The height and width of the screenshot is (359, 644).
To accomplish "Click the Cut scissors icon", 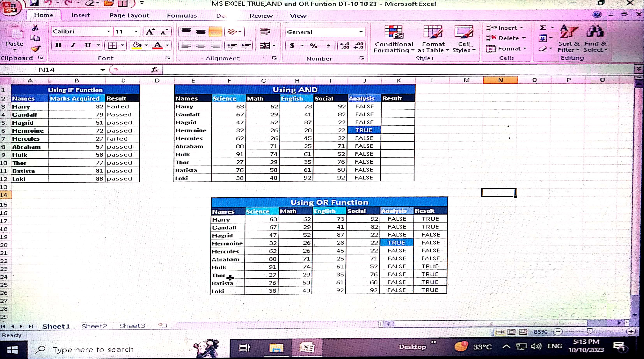I will click(35, 28).
